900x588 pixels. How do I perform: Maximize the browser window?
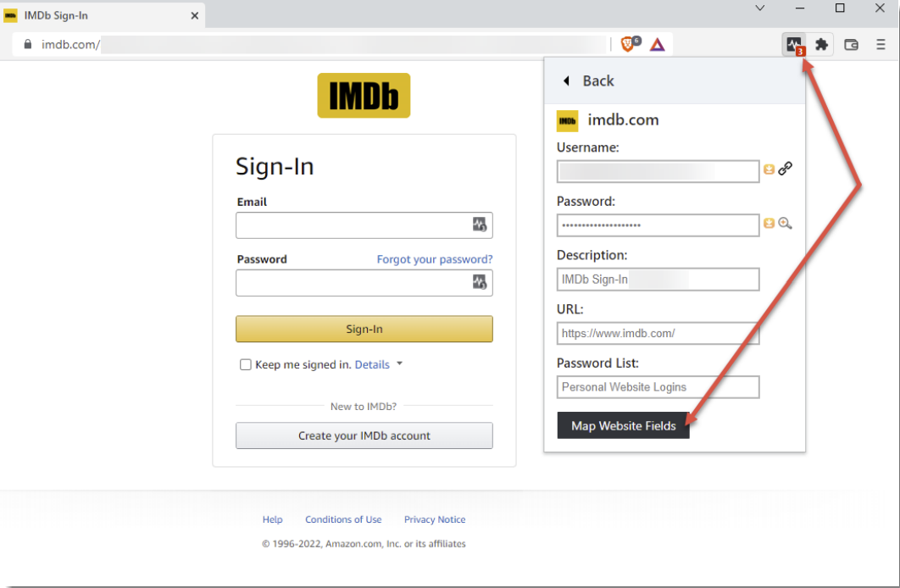[840, 8]
